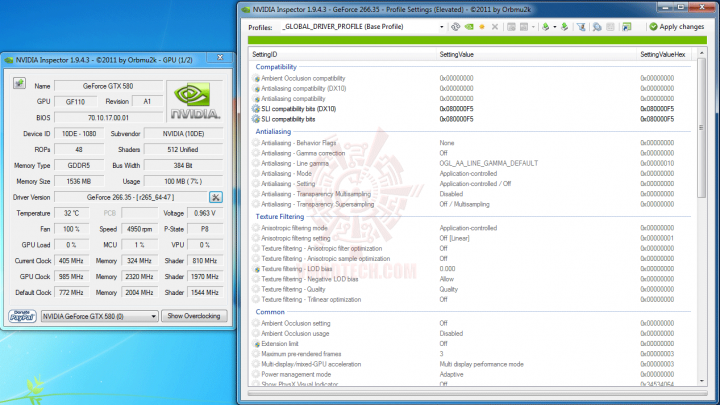
Task: Click the import profiles icon
Action: point(564,27)
